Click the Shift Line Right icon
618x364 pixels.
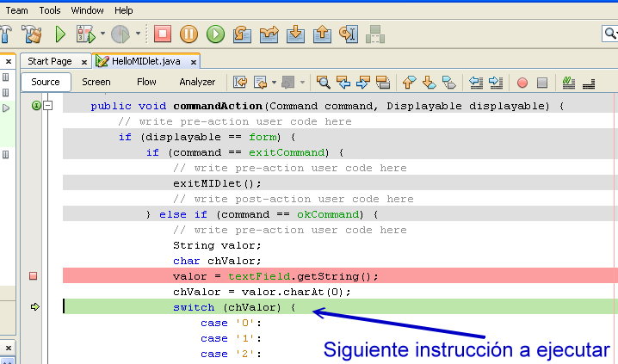(x=496, y=83)
